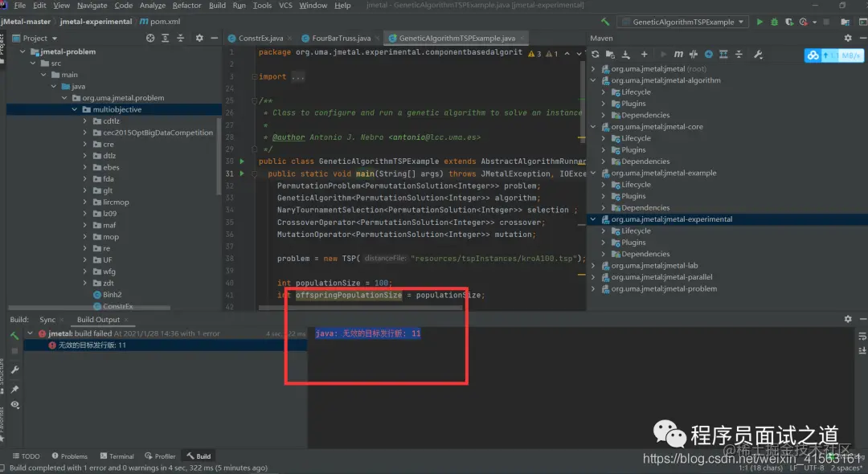Open the run configuration GeneticAlgorithmTSPExample dropdown
This screenshot has height=474, width=868.
click(x=683, y=22)
